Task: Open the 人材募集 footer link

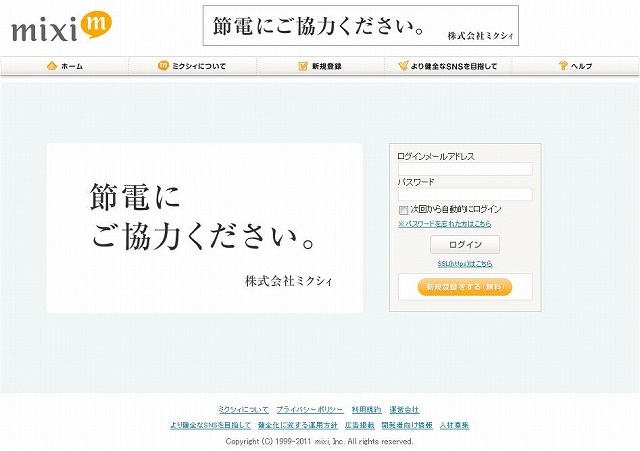Action: (454, 425)
